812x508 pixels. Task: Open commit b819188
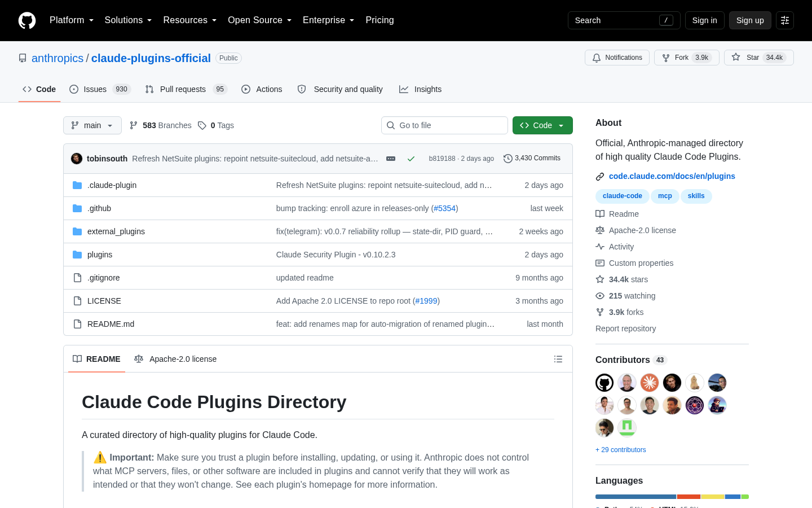tap(442, 159)
